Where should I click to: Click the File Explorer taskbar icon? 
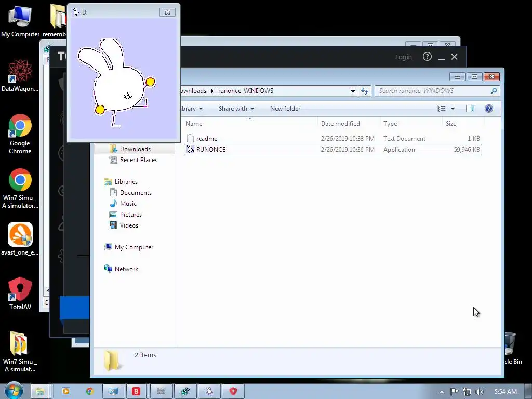pos(41,392)
